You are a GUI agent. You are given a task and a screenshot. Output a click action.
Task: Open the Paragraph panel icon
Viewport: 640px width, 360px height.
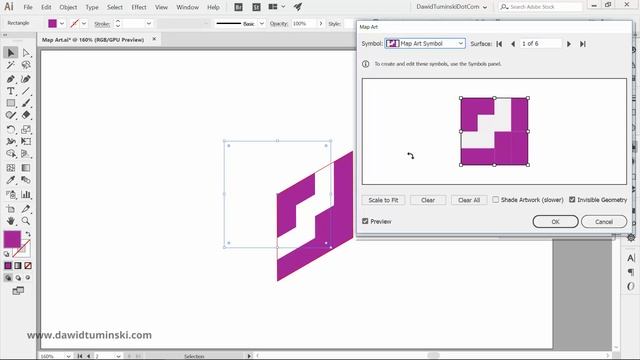coord(631,272)
